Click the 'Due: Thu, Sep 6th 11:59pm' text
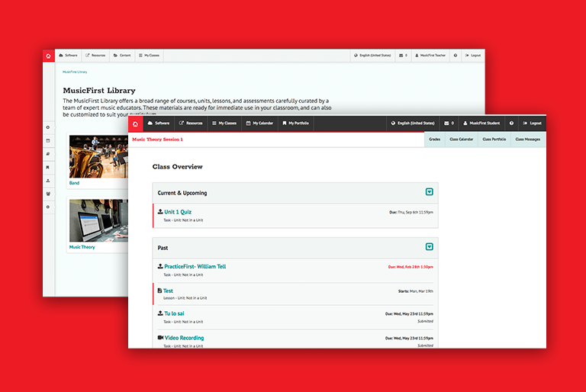The image size is (586, 392). [411, 212]
